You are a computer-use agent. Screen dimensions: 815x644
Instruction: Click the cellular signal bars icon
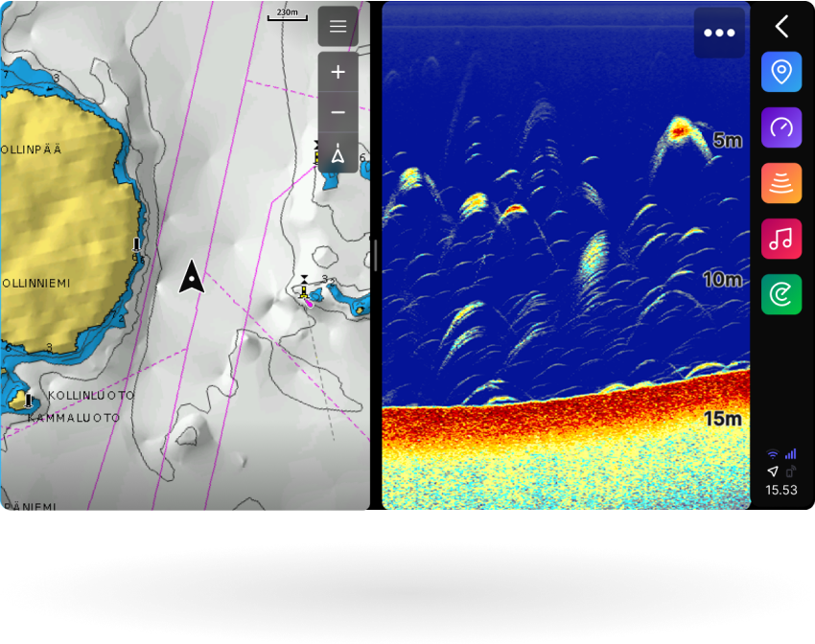791,454
